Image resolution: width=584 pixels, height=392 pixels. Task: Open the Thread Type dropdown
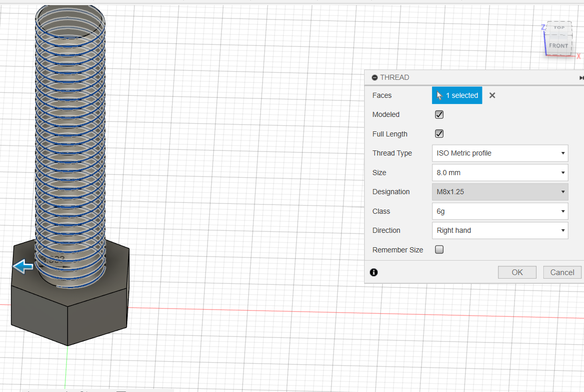coord(500,153)
